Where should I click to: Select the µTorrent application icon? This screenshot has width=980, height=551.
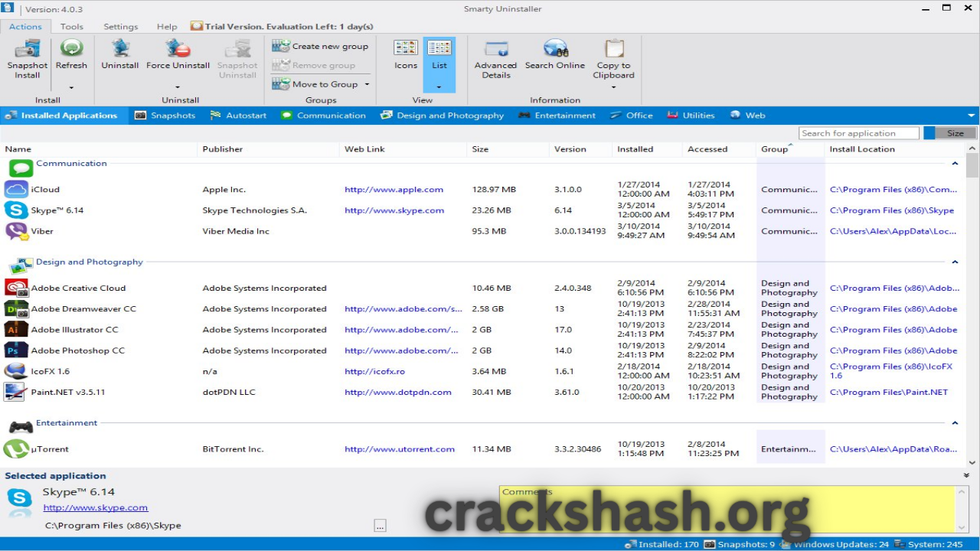coord(16,448)
